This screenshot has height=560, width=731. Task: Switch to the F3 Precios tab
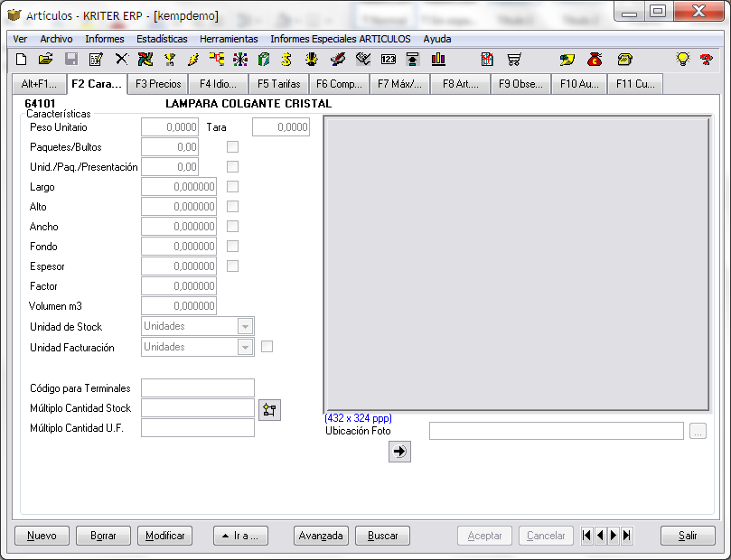pos(157,84)
